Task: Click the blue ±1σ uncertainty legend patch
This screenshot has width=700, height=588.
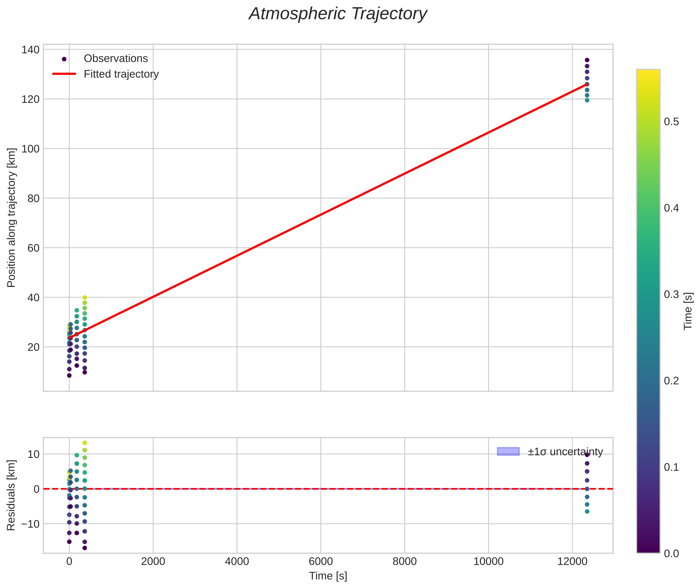Action: point(508,452)
